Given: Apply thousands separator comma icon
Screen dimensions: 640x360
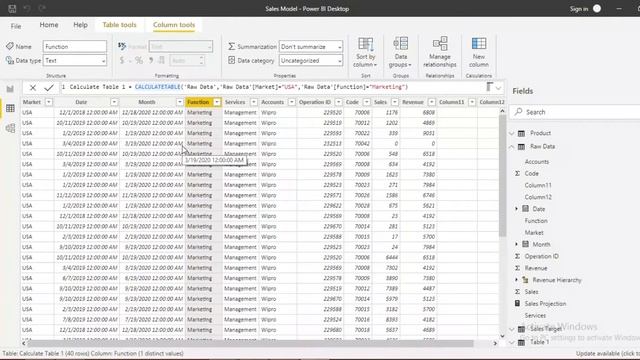Looking at the screenshot, I should pos(151,60).
